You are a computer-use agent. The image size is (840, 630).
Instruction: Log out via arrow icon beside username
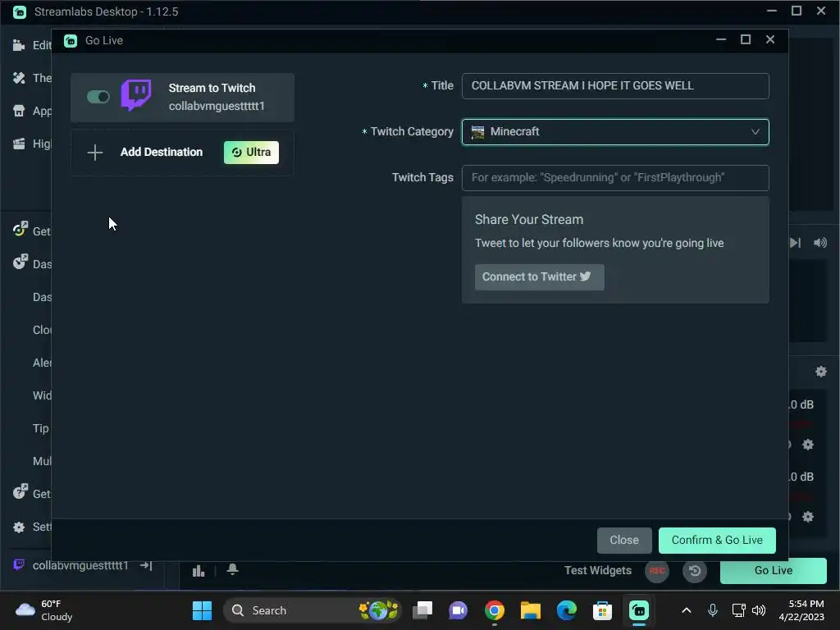(x=146, y=565)
